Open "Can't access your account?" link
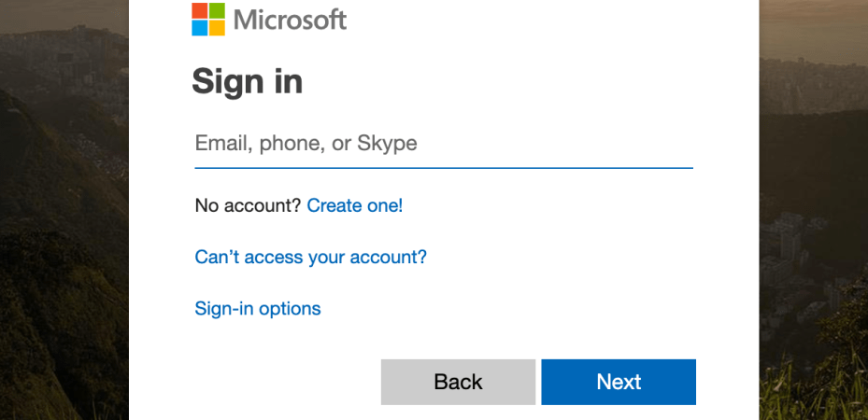Image resolution: width=868 pixels, height=420 pixels. (310, 257)
